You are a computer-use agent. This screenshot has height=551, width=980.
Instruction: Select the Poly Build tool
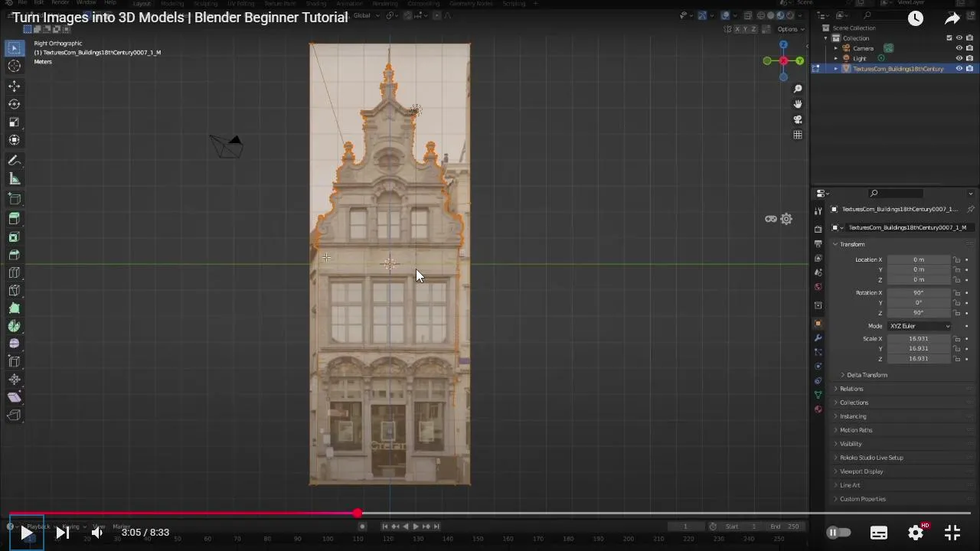[x=14, y=308]
